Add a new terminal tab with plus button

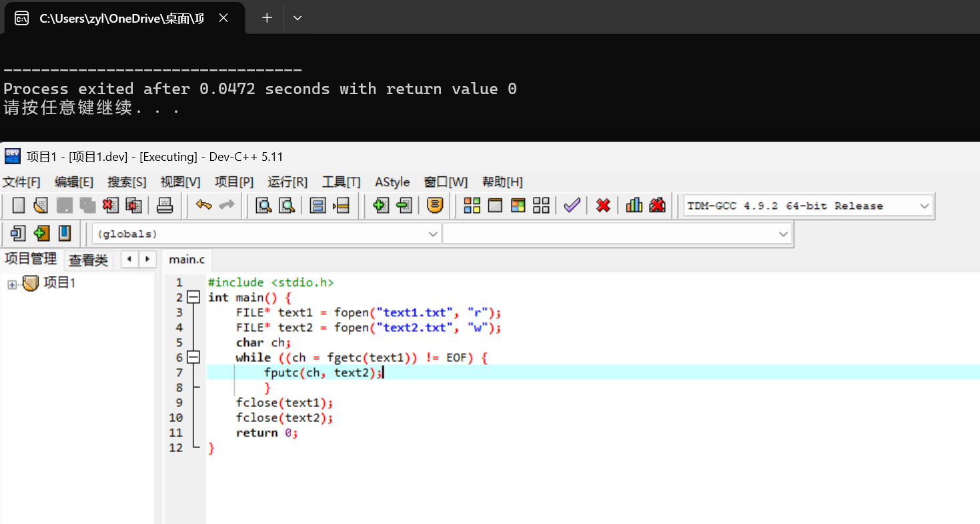click(x=266, y=18)
